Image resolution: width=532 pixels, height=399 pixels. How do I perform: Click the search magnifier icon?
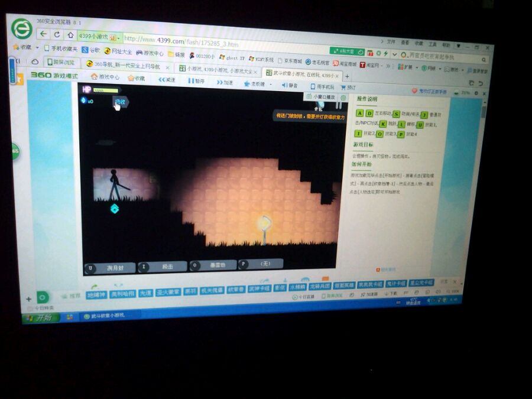tap(484, 59)
